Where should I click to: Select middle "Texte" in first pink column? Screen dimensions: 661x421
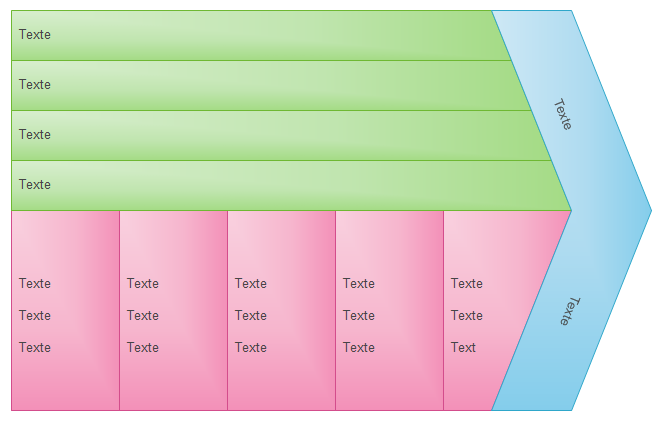tap(35, 316)
